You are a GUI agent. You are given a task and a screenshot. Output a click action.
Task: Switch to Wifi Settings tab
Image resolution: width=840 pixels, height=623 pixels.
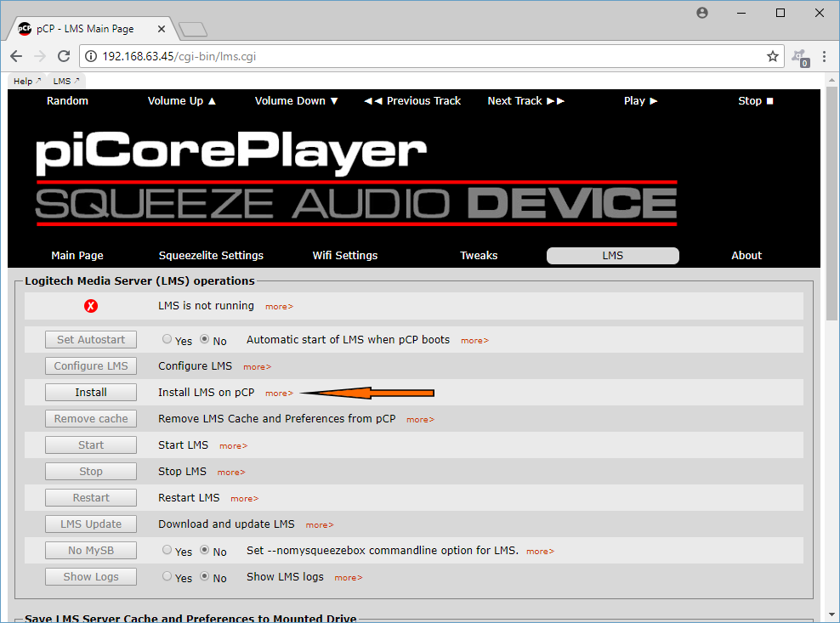click(345, 256)
